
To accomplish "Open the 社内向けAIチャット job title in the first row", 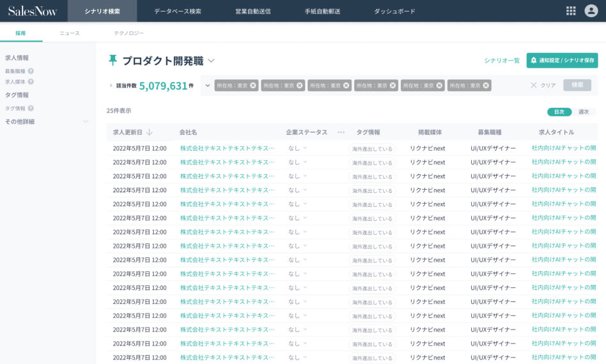I will click(563, 148).
